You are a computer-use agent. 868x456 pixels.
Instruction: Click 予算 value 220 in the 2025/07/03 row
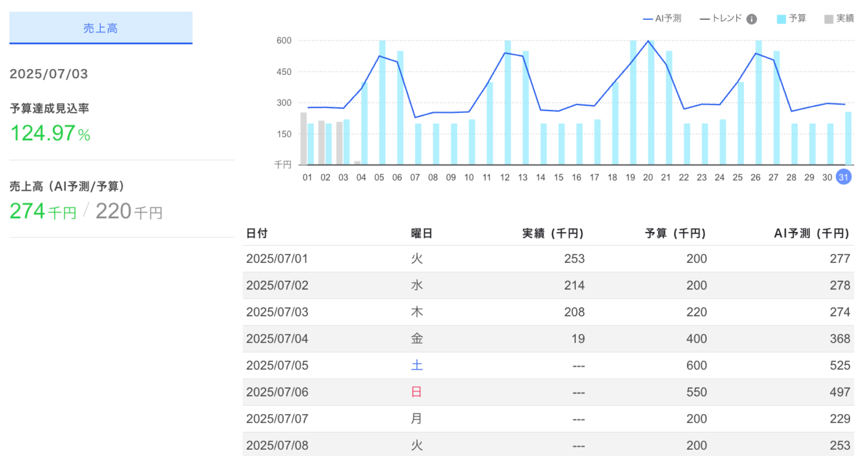(697, 312)
